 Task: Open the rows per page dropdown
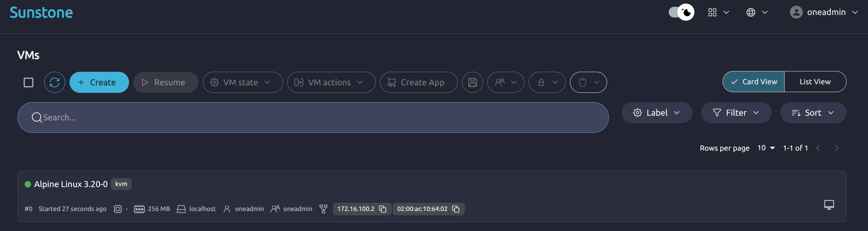point(766,148)
